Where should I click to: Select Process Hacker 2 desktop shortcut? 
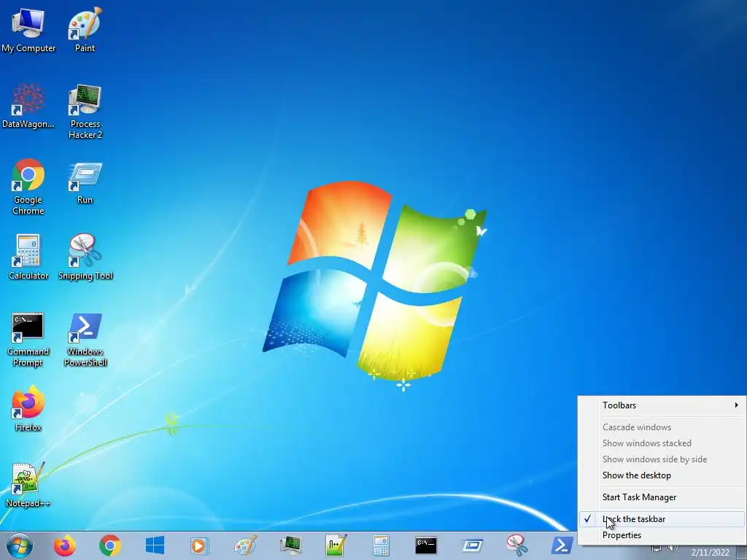85,112
